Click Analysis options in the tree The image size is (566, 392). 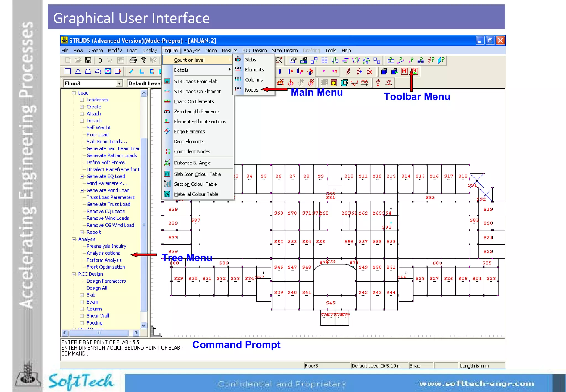click(103, 253)
